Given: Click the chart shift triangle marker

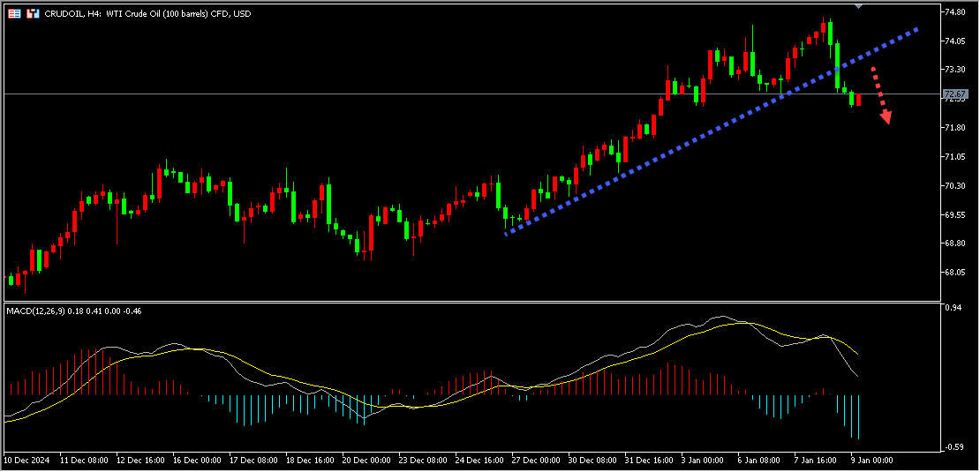Looking at the screenshot, I should click(860, 6).
